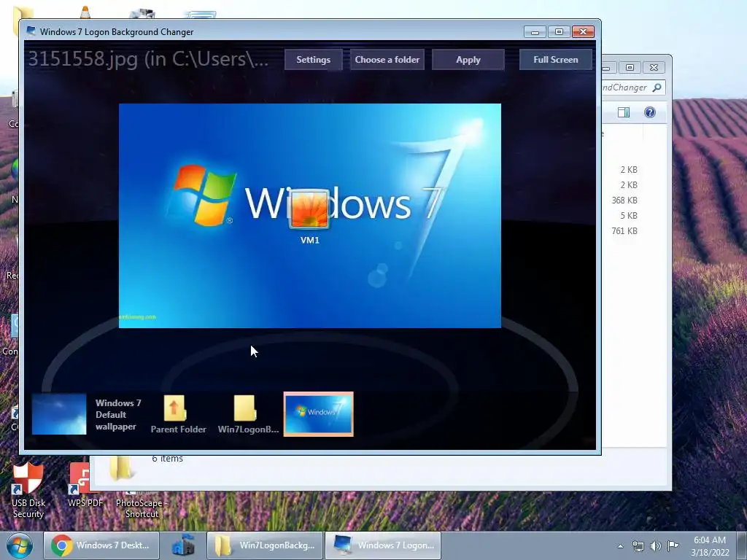Open the Settings button
Viewport: 747px width, 560px height.
tap(313, 60)
